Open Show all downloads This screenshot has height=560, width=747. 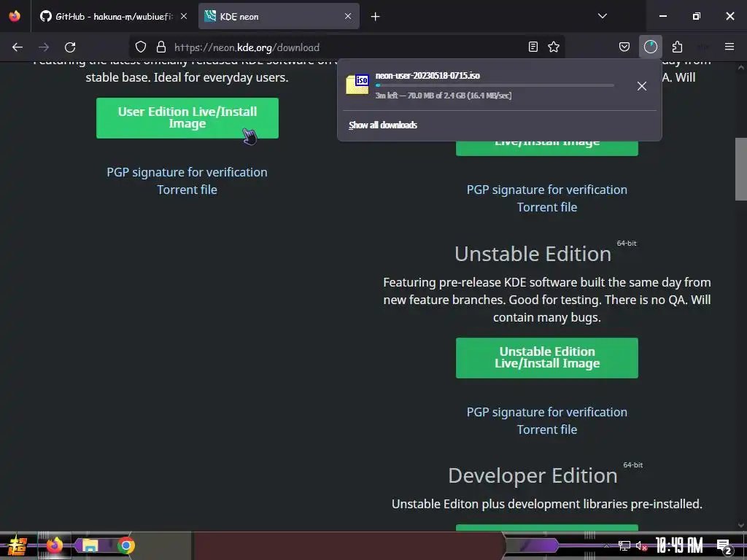point(383,125)
